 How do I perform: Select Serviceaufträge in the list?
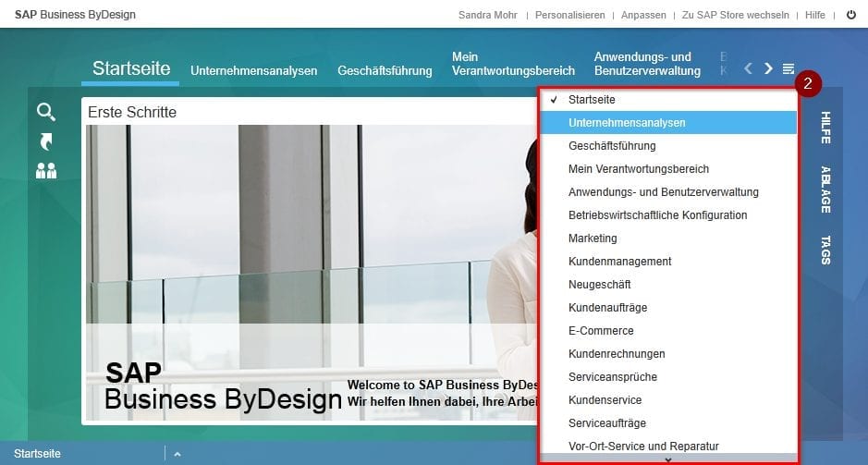[x=668, y=422]
